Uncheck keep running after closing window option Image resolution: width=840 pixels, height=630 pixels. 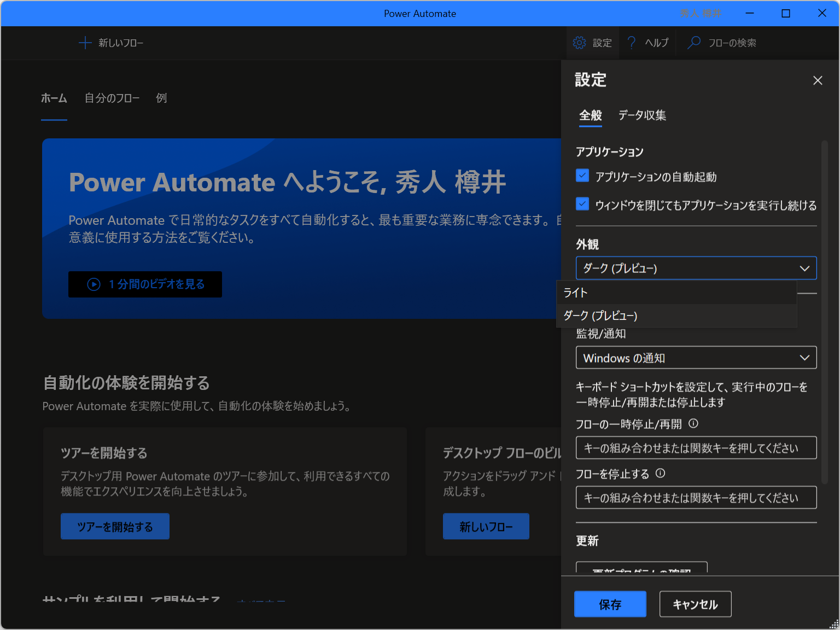[582, 204]
